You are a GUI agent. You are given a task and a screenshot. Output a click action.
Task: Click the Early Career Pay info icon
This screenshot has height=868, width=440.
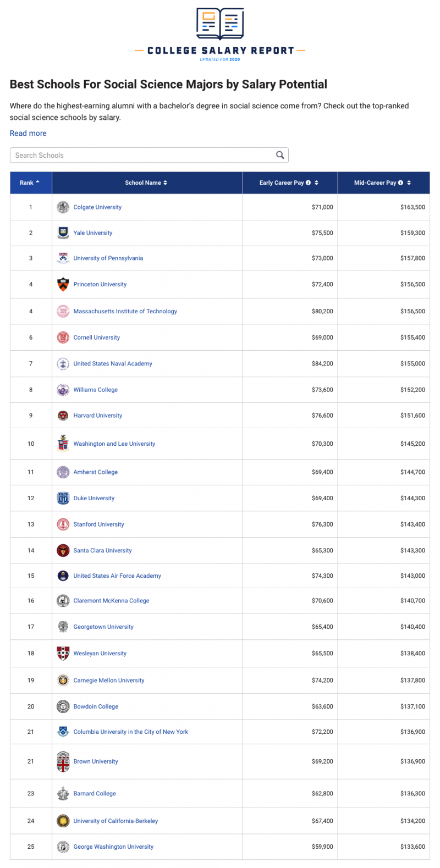(308, 183)
